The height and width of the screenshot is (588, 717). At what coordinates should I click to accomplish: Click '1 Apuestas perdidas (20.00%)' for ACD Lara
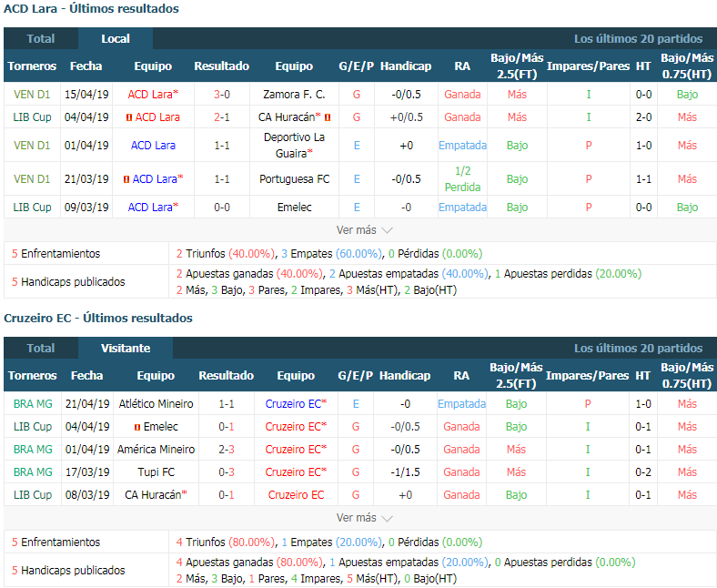click(x=568, y=274)
